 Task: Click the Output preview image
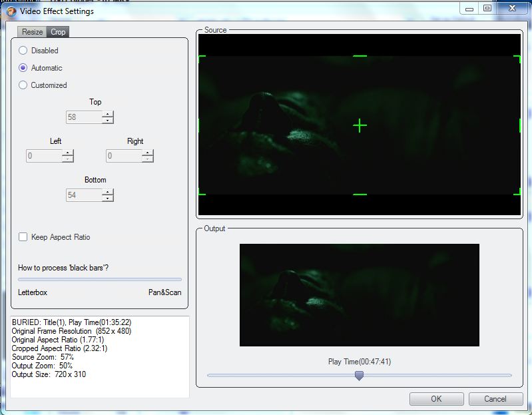pyautogui.click(x=360, y=295)
